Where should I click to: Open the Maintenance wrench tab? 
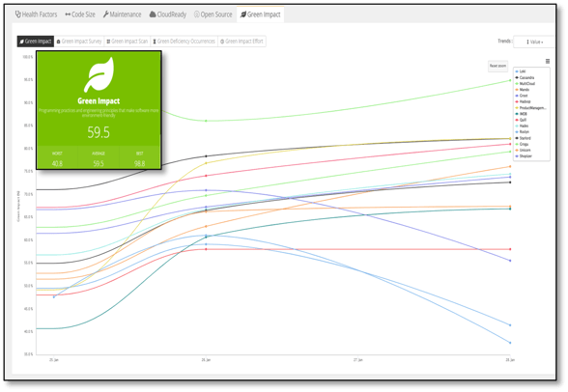[122, 14]
